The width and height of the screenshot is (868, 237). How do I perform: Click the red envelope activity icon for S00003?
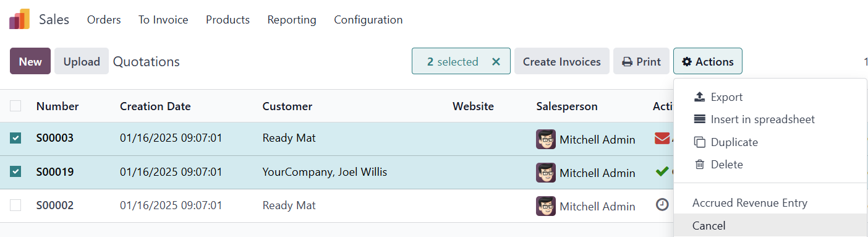[x=662, y=139]
